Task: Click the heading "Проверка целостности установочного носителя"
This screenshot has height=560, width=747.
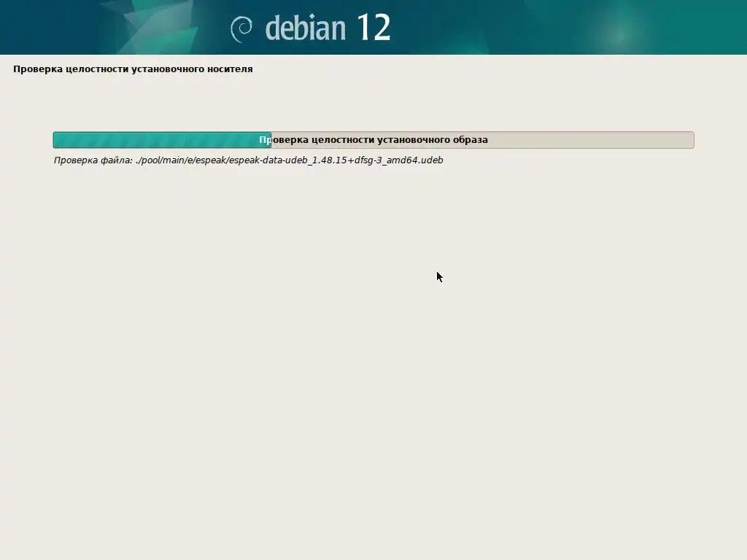Action: [133, 69]
